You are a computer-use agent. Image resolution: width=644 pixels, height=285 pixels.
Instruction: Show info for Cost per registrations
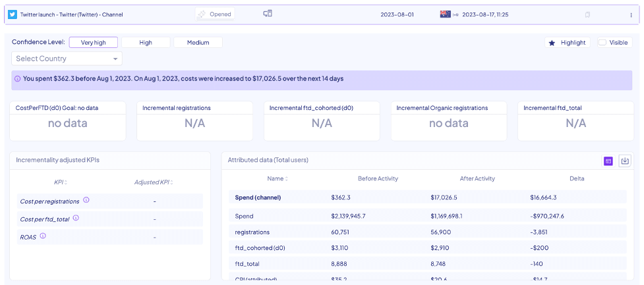(x=86, y=200)
